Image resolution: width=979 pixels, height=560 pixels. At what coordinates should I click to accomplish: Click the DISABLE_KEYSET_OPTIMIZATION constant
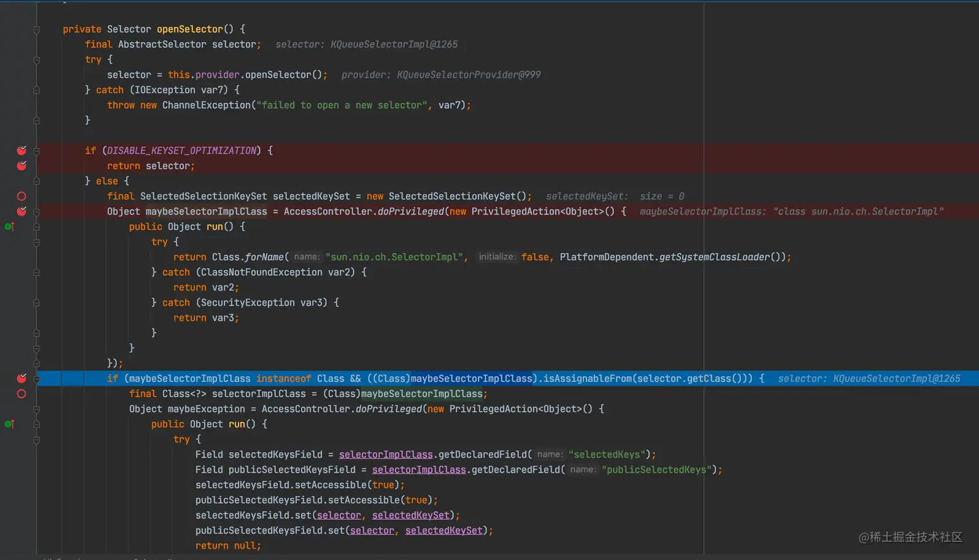point(181,150)
